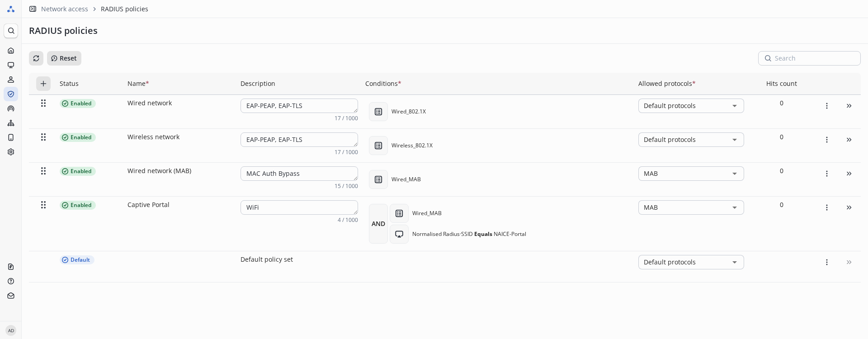Grab the drag handle of Captive Portal row
Image resolution: width=868 pixels, height=339 pixels.
pos(43,205)
